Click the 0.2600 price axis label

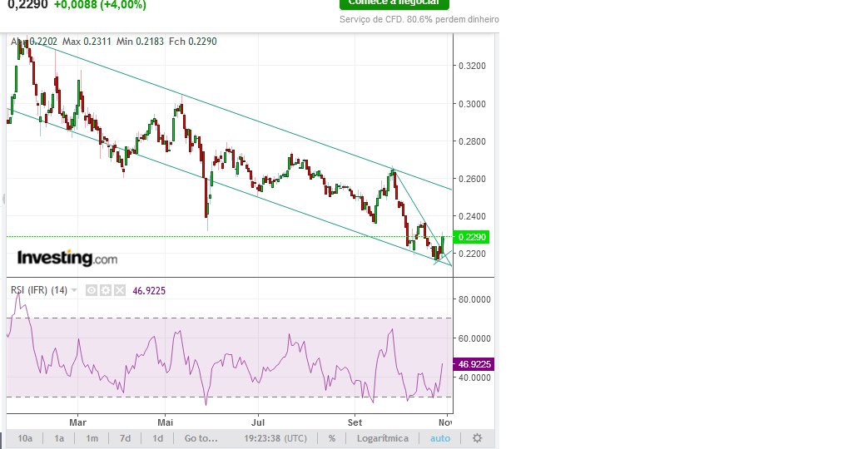pos(472,179)
